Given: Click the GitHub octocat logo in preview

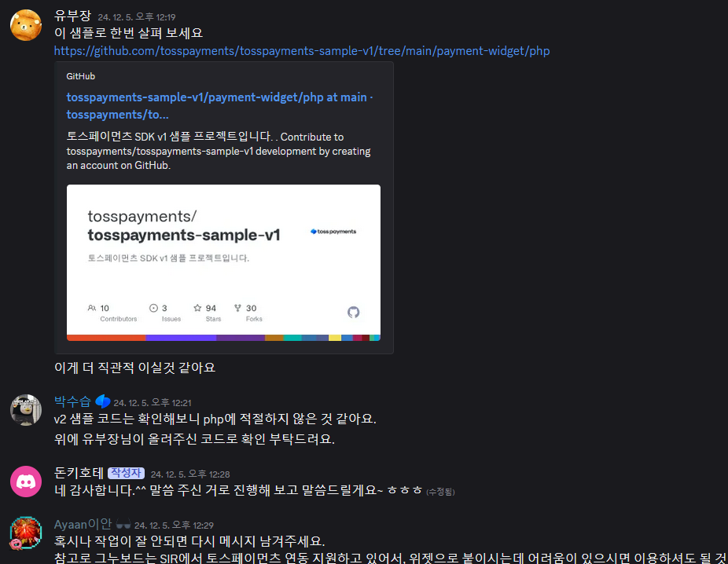Looking at the screenshot, I should (x=353, y=312).
